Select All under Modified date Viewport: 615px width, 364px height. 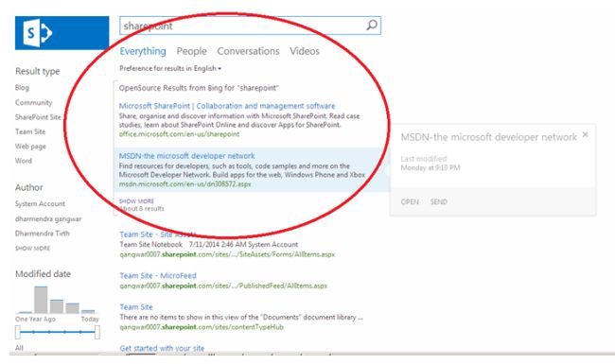click(19, 348)
